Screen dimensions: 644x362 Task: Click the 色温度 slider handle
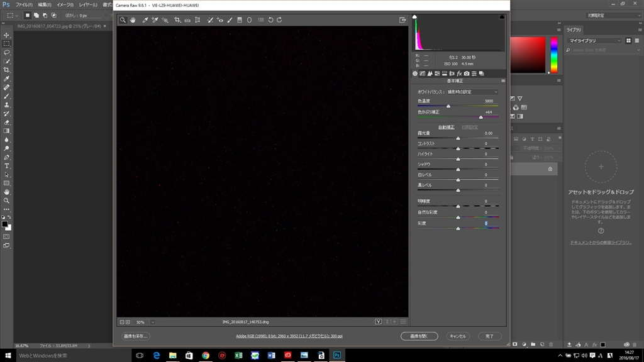pyautogui.click(x=448, y=106)
